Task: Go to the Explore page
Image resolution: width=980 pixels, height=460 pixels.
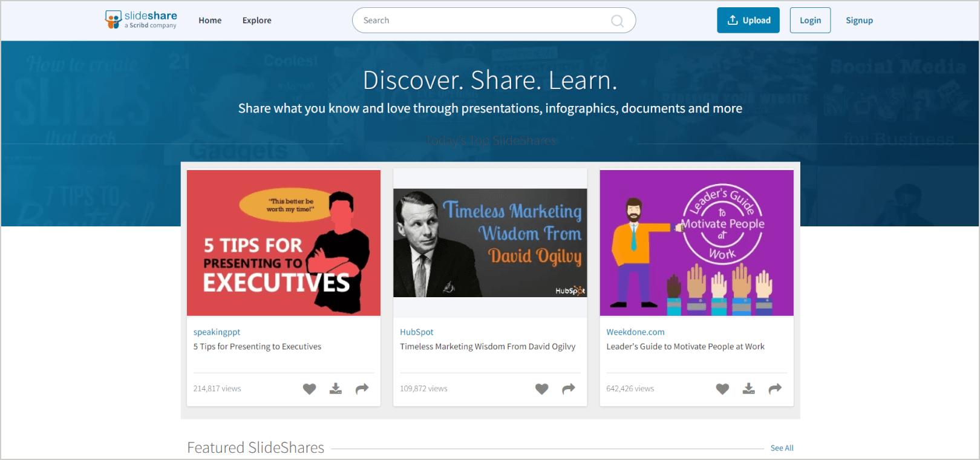Action: 257,21
